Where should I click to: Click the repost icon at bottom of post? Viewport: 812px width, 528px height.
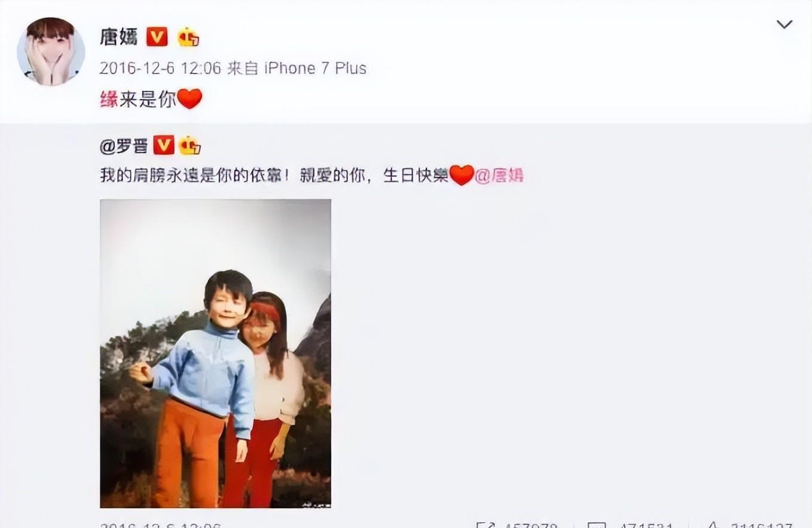tap(486, 526)
